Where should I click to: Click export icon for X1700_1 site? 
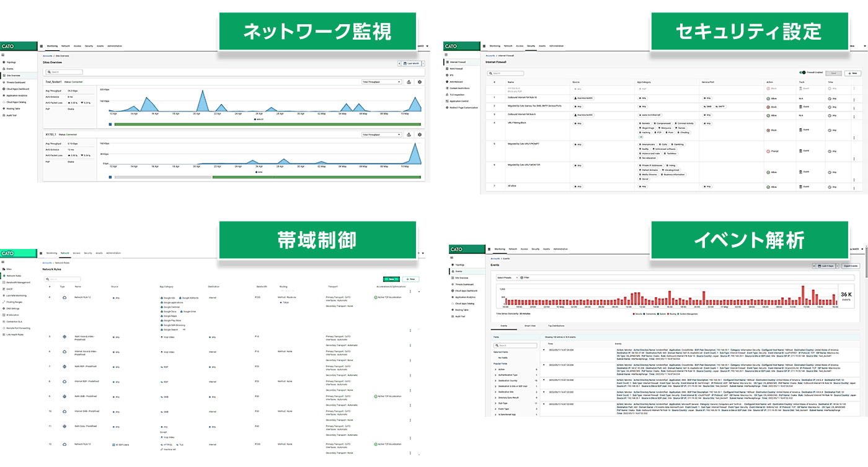(x=409, y=134)
